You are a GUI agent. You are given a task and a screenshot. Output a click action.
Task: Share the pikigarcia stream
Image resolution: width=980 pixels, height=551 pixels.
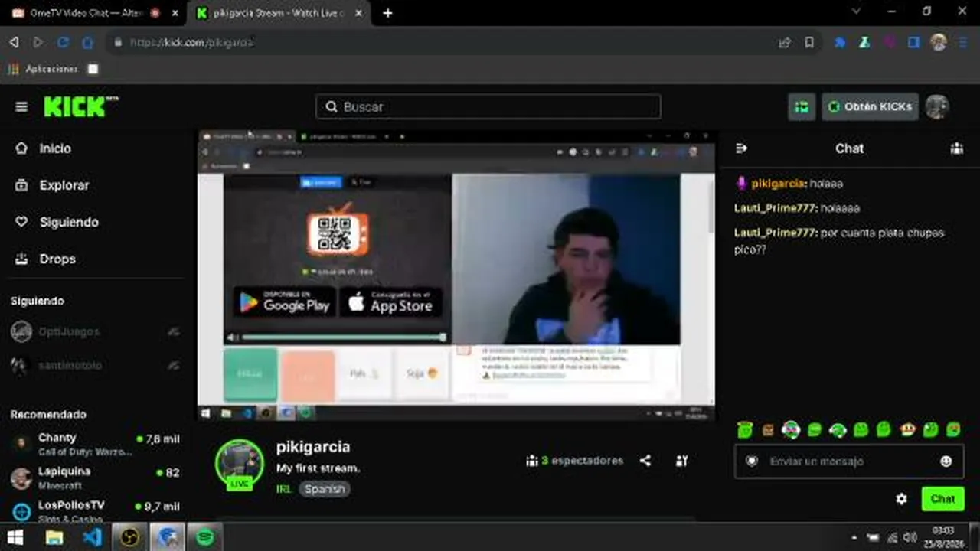click(645, 461)
